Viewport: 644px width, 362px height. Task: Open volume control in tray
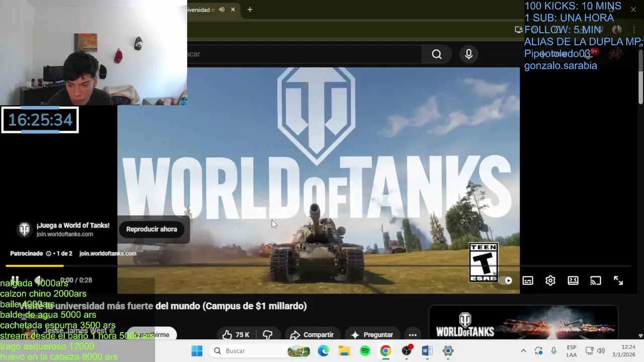[x=601, y=351]
